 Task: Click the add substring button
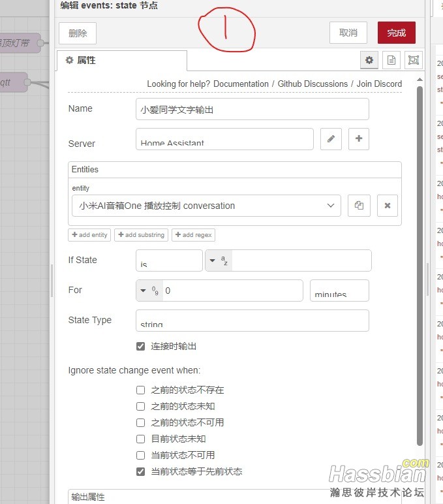(142, 235)
